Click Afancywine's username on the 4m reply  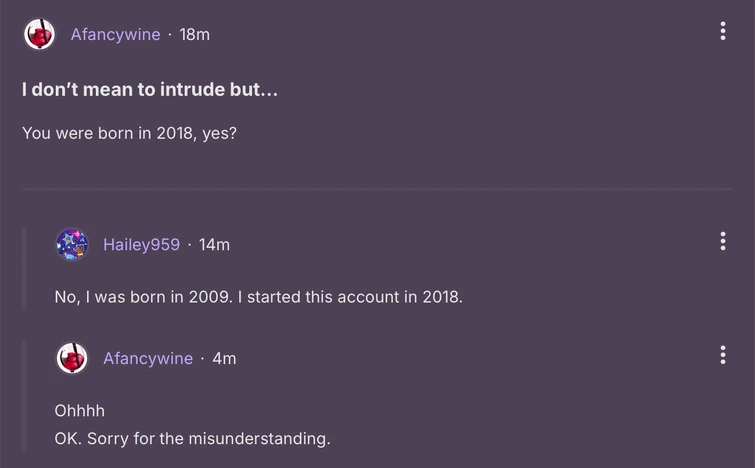148,358
